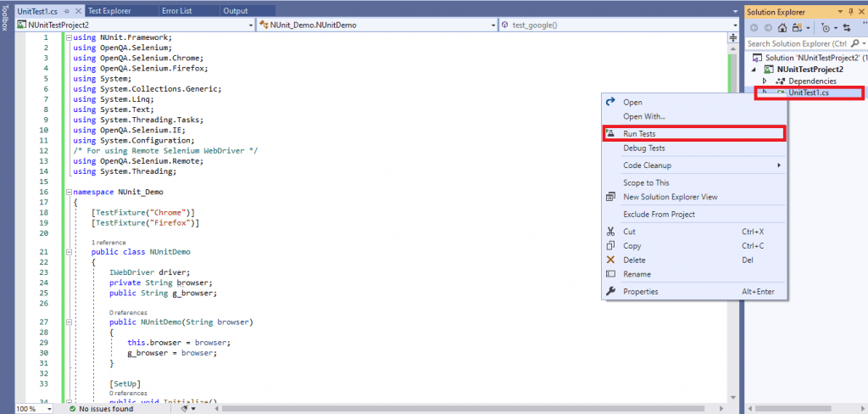Select Debug Tests in context menu
This screenshot has width=868, height=414.
tap(694, 148)
